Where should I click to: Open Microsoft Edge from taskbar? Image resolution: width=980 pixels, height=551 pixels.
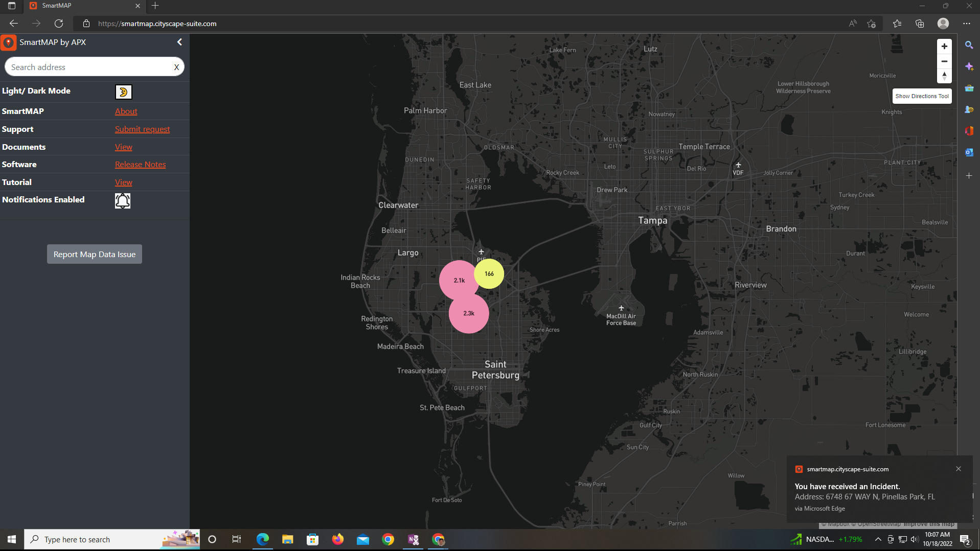tap(262, 539)
